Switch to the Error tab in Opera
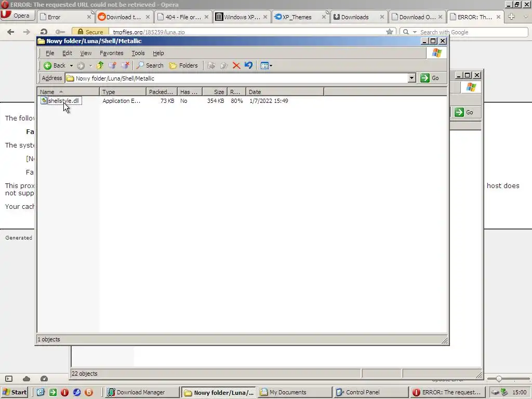Screen dimensions: 532x399 (x=64, y=17)
